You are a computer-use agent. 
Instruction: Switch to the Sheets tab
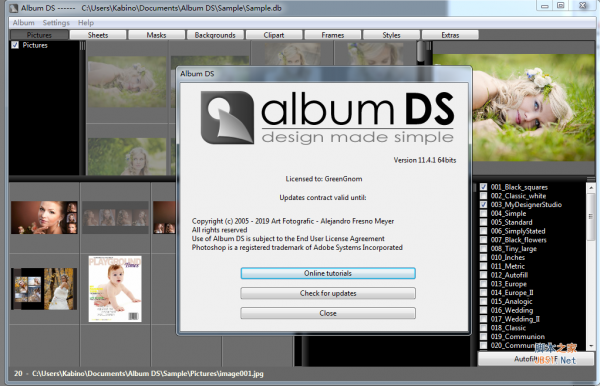pyautogui.click(x=98, y=35)
